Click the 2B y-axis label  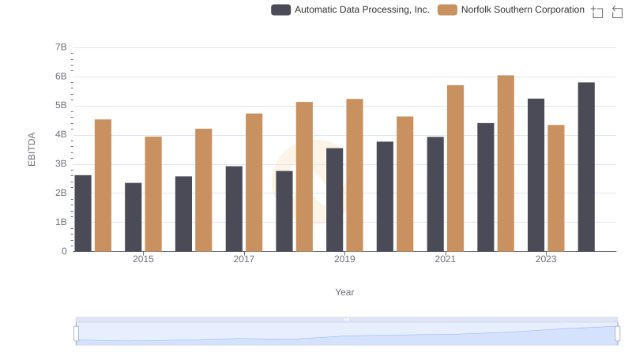(62, 193)
